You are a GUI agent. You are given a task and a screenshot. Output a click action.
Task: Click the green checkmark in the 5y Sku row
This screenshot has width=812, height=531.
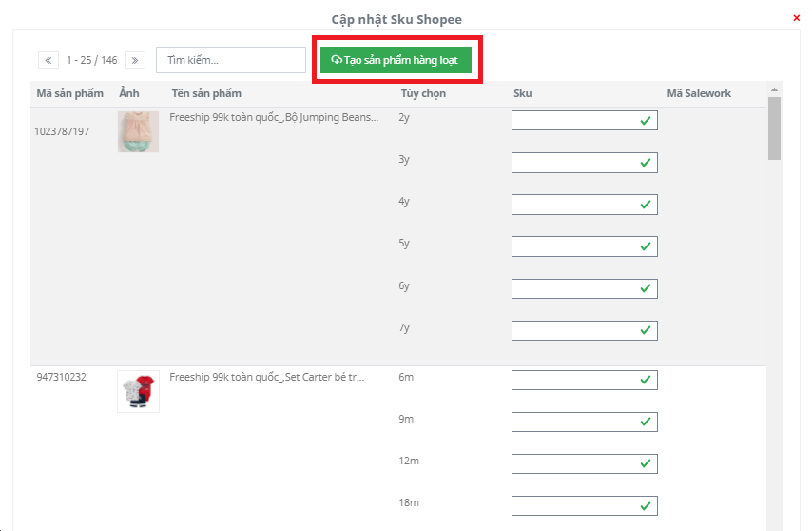click(x=646, y=246)
